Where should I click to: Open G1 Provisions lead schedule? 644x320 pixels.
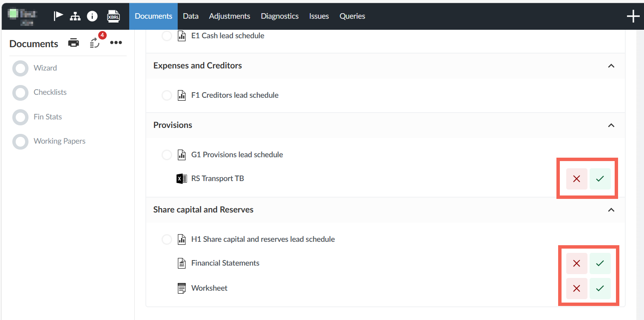pyautogui.click(x=237, y=155)
